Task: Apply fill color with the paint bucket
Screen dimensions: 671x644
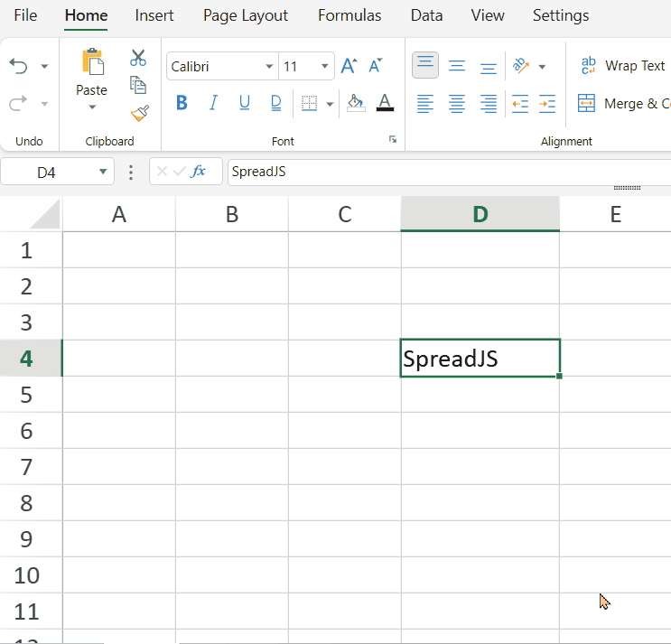Action: click(x=356, y=103)
